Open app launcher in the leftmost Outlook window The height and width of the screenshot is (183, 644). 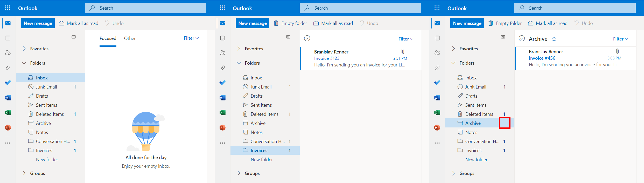click(x=8, y=8)
